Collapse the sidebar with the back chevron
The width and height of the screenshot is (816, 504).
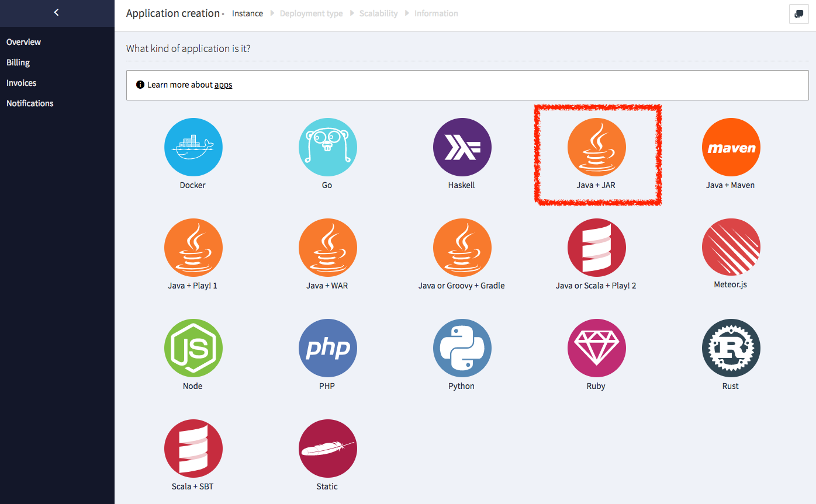[x=56, y=12]
